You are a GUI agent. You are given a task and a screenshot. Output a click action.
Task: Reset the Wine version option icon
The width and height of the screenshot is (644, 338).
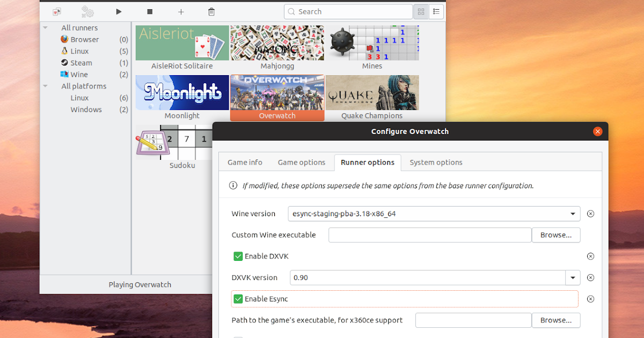pyautogui.click(x=590, y=214)
